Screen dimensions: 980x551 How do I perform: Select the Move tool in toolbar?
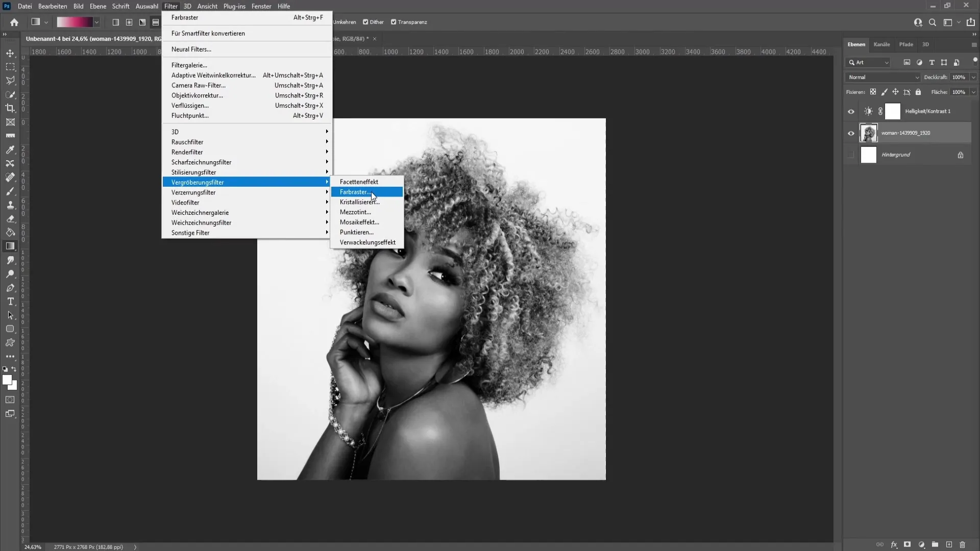(10, 53)
